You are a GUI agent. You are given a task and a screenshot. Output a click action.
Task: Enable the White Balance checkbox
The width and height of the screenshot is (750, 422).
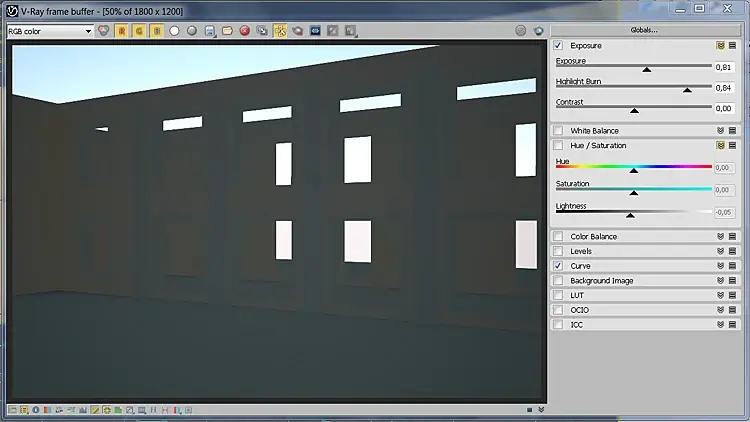point(558,131)
